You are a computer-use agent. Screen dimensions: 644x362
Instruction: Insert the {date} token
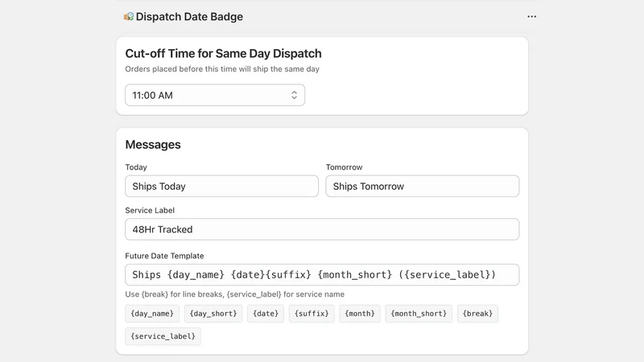point(266,314)
